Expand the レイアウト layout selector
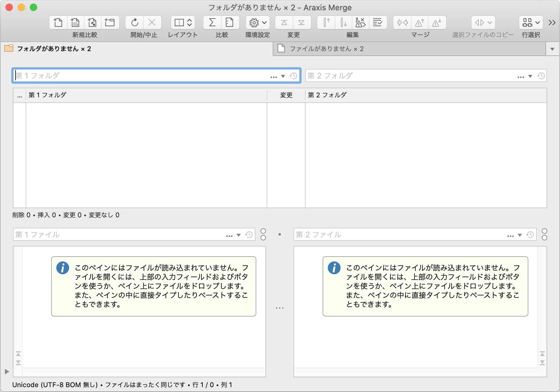The width and height of the screenshot is (560, 392). (183, 23)
